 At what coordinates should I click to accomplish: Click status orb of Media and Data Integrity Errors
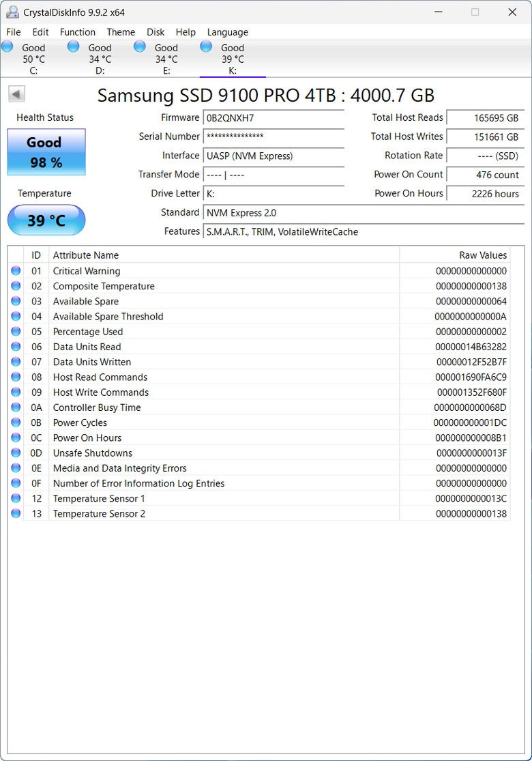pos(16,468)
